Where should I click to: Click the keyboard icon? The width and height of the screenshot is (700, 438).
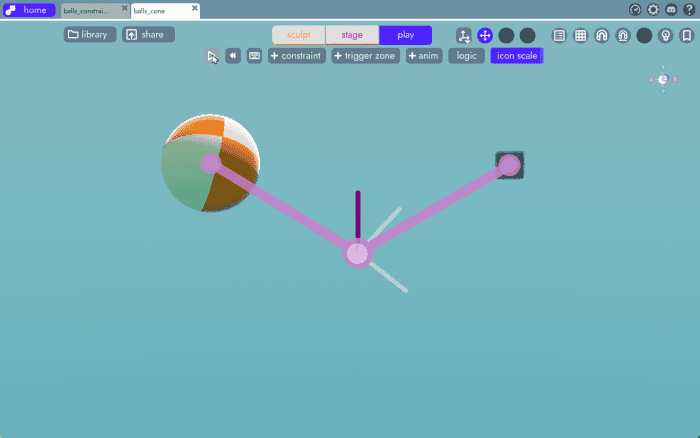click(255, 56)
